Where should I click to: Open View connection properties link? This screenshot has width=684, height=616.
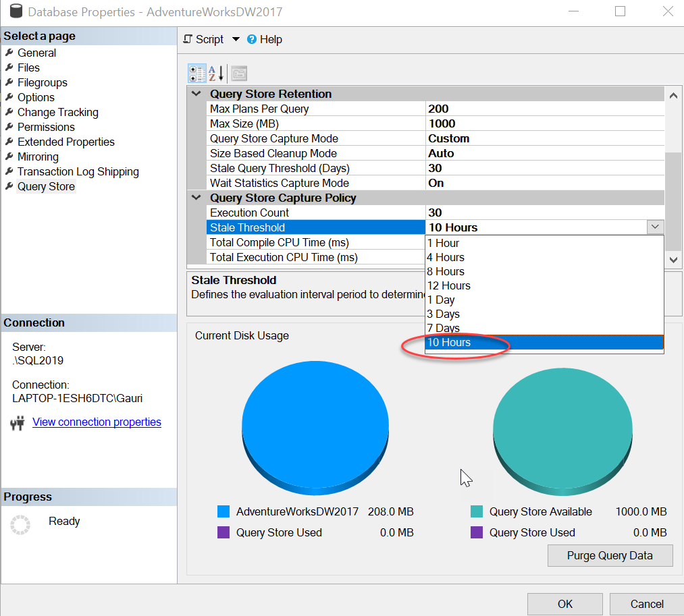tap(97, 422)
